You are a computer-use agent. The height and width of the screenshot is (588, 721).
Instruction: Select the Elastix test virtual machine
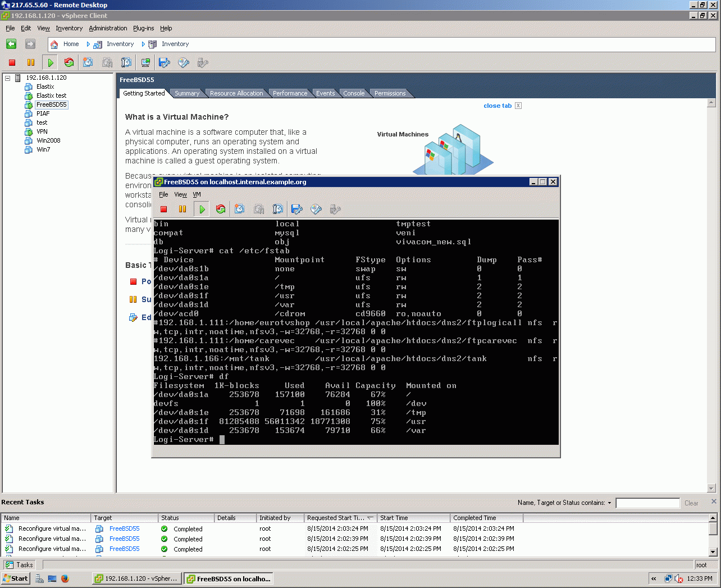[51, 96]
